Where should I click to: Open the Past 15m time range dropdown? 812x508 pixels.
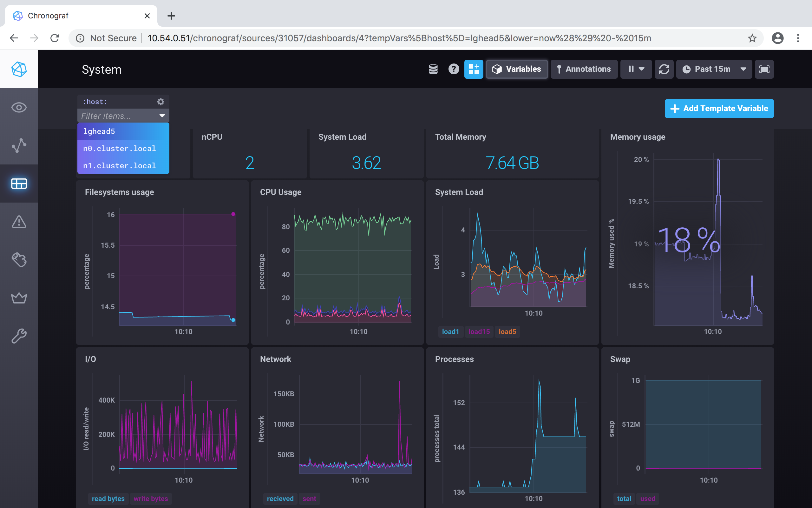coord(714,69)
